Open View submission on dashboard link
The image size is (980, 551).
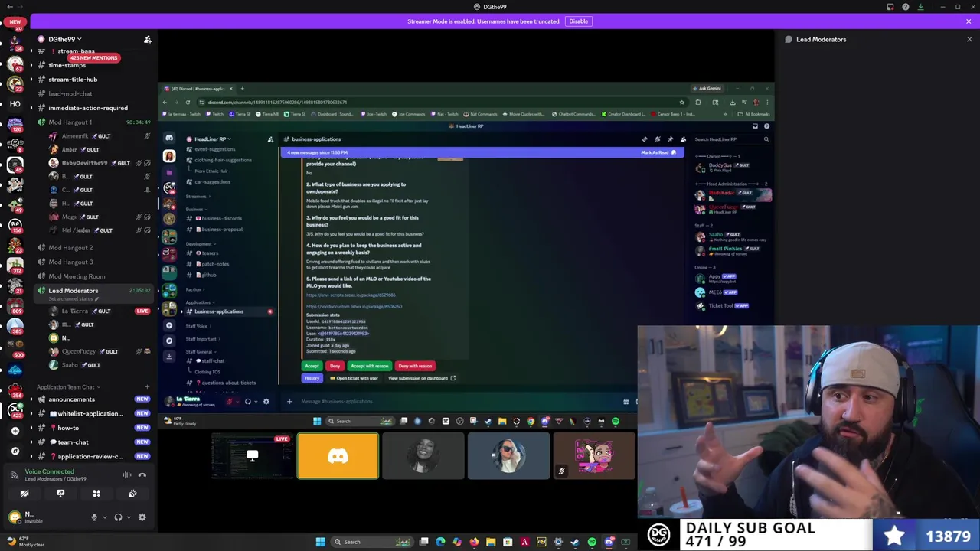[x=421, y=378]
